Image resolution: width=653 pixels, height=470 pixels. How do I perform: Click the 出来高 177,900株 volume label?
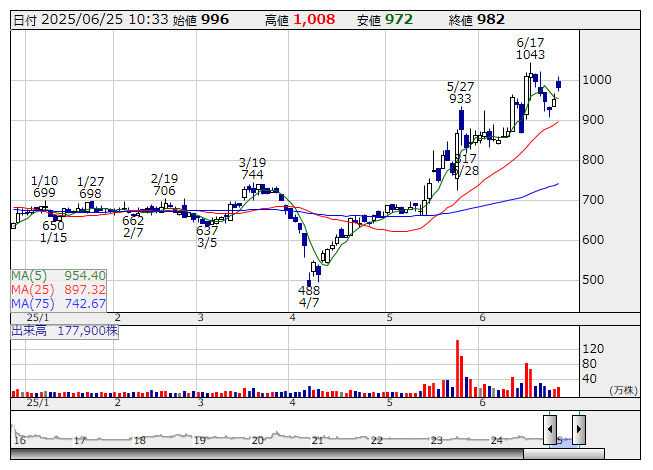tap(65, 331)
